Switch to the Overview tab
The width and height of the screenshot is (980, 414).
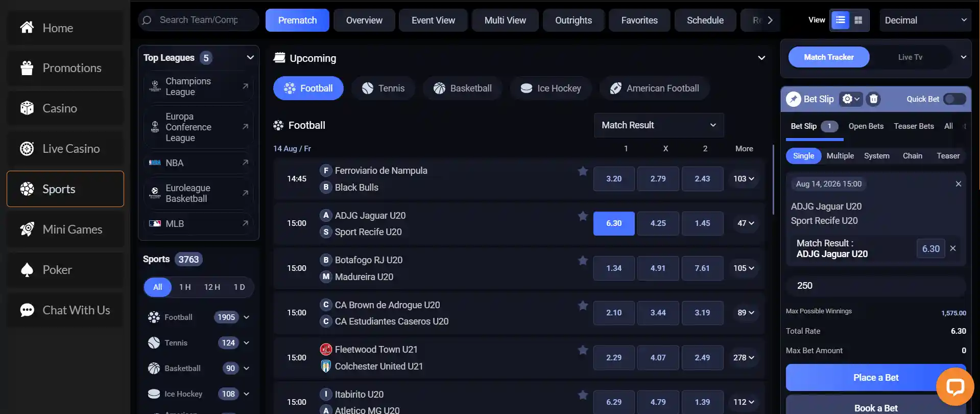pos(364,20)
